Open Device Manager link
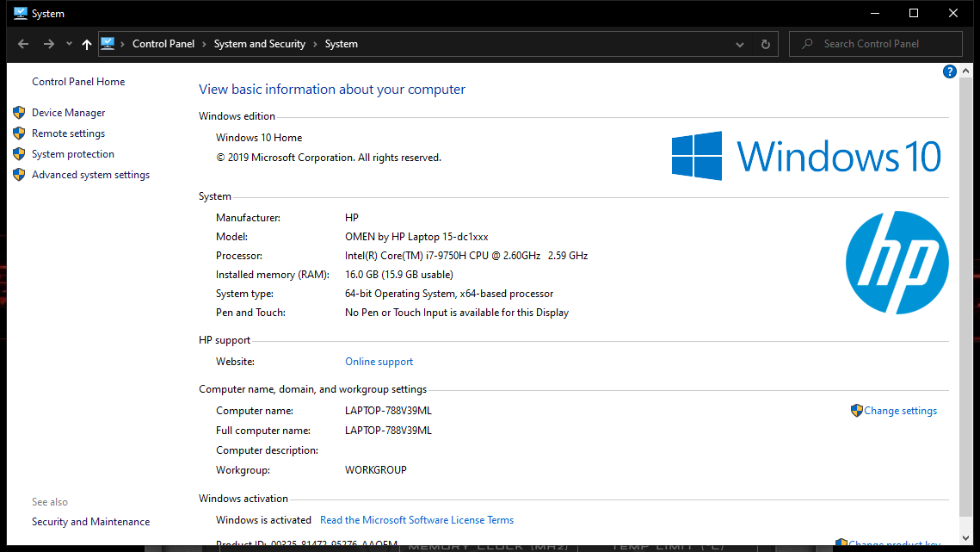Viewport: 980px width, 552px height. click(68, 113)
